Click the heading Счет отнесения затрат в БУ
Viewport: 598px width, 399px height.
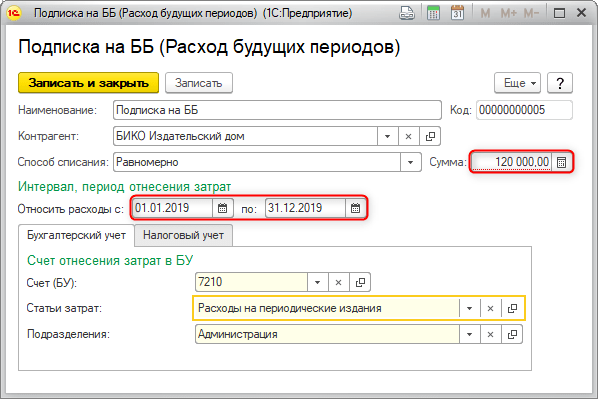(x=110, y=261)
